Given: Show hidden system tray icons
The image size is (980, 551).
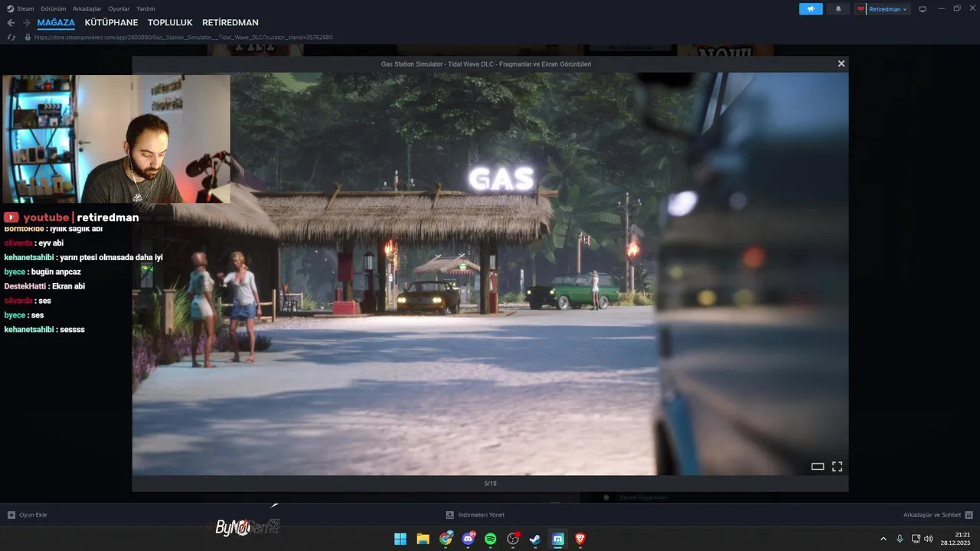Looking at the screenshot, I should (x=884, y=539).
